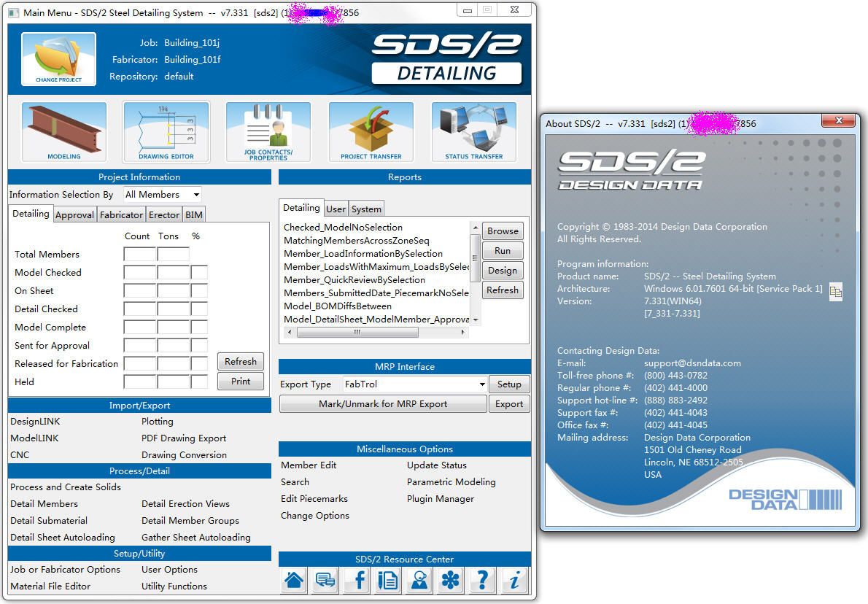This screenshot has height=604, width=868.
Task: Open the SDS/2 Facebook page icon
Action: 356,580
